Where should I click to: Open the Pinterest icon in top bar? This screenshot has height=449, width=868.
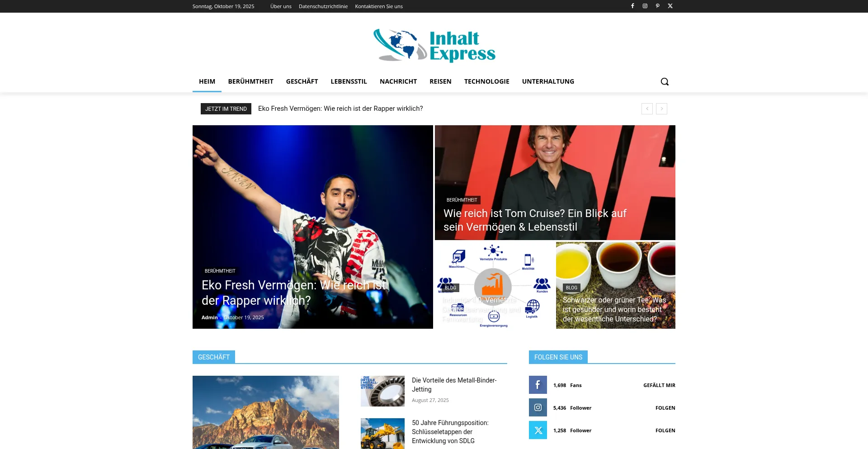click(658, 6)
